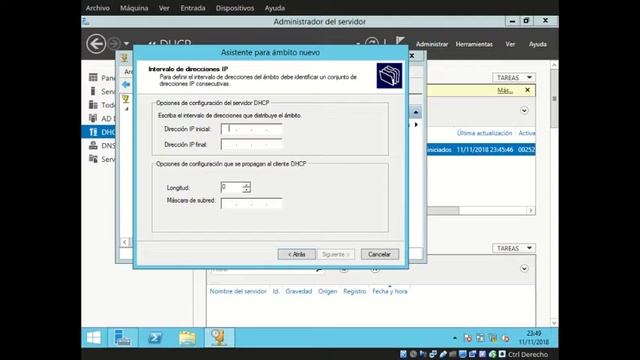Click the DHCP console title bar icon
640x360 pixels.
124,58
